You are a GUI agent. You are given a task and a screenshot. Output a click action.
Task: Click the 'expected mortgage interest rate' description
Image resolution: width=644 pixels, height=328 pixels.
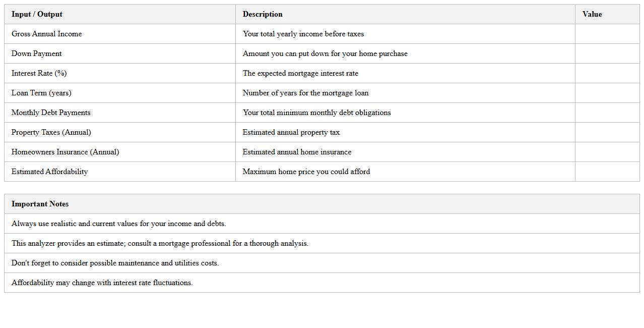(300, 73)
